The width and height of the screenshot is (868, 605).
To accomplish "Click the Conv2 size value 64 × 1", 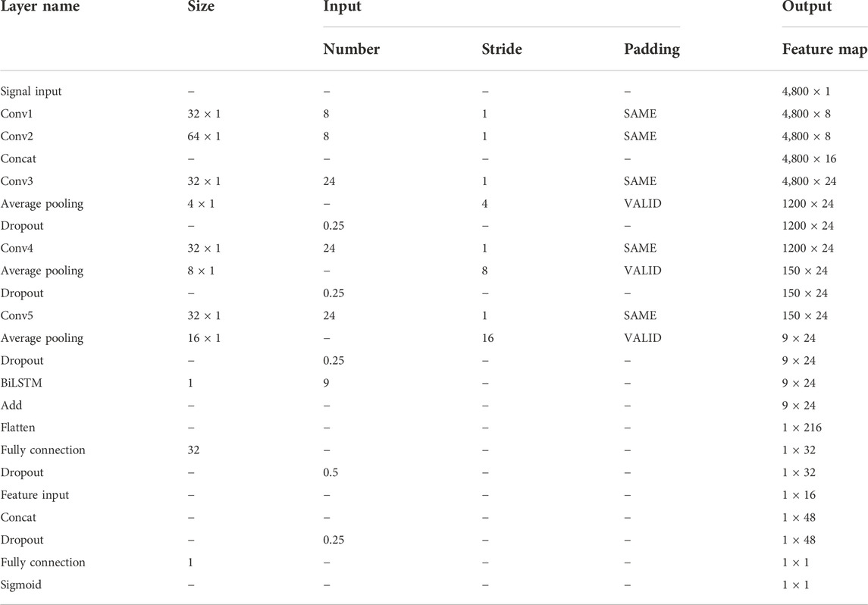I will tap(204, 136).
